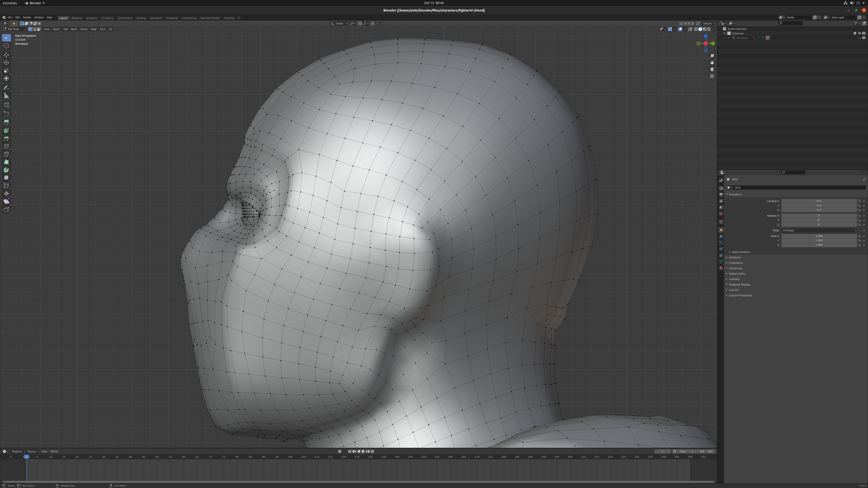Switch to the UV Editing workspace tab
This screenshot has width=868, height=488.
107,18
